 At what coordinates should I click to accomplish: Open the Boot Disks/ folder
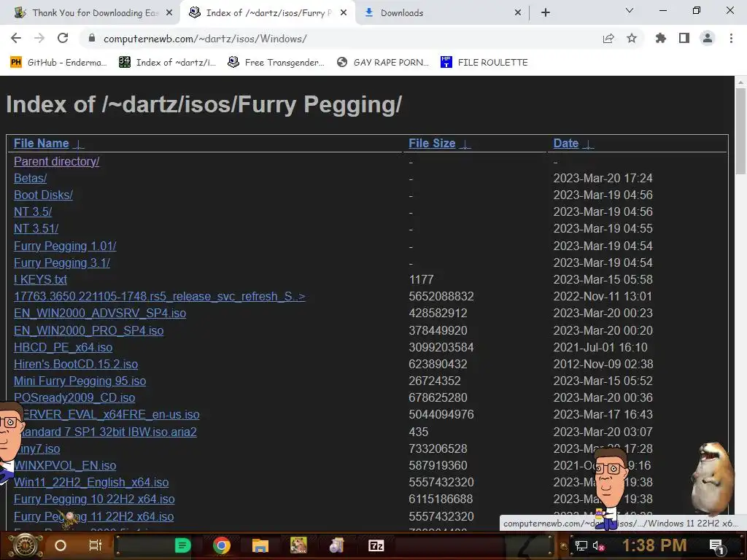click(x=43, y=195)
